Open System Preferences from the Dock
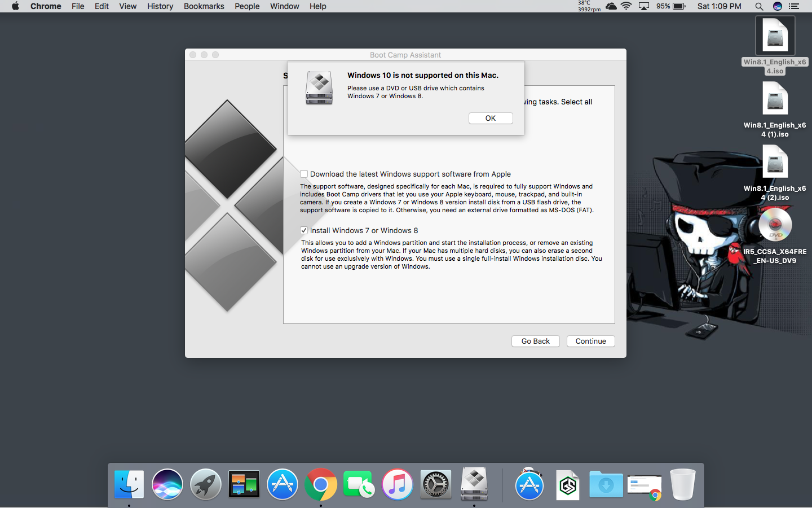The width and height of the screenshot is (812, 508). [x=436, y=484]
